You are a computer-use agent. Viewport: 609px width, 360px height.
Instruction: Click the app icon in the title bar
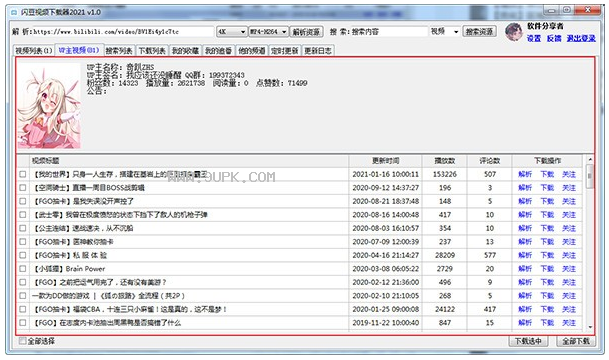[14, 12]
